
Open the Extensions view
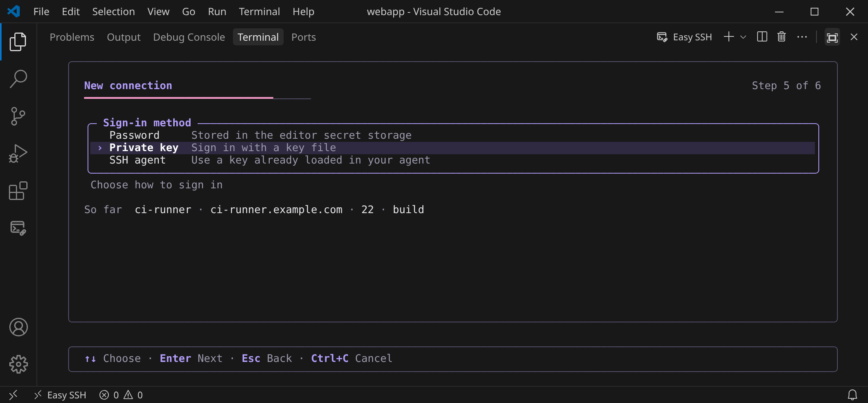[18, 191]
